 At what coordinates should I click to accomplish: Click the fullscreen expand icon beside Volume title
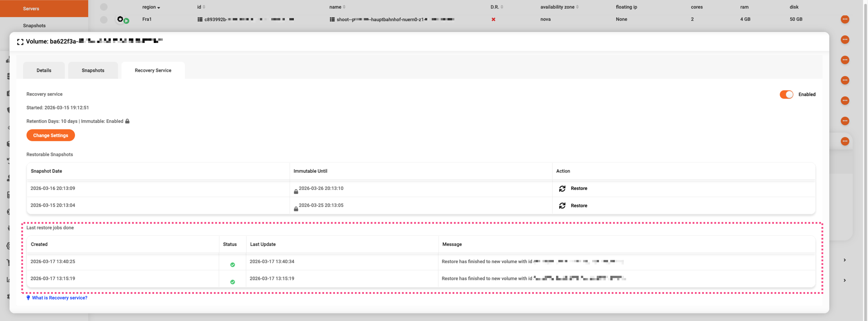[20, 42]
